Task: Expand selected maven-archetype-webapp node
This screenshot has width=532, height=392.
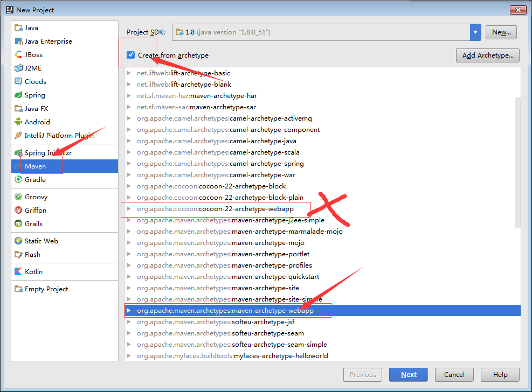Action: point(129,310)
